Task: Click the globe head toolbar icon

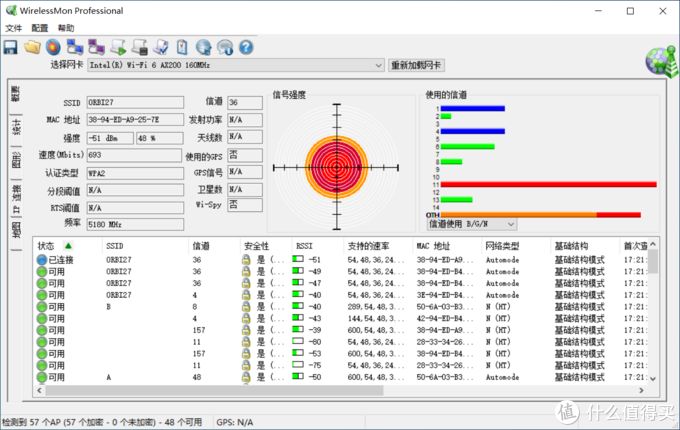Action: click(x=203, y=47)
